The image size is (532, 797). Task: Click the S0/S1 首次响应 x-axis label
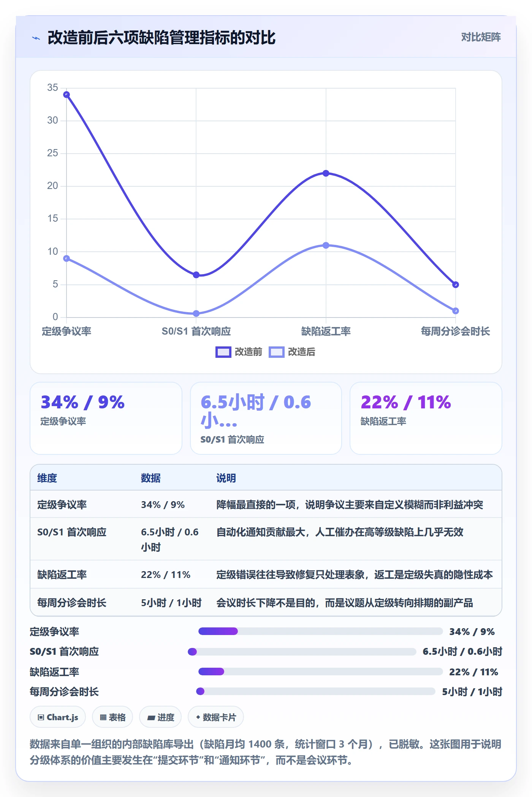(196, 332)
